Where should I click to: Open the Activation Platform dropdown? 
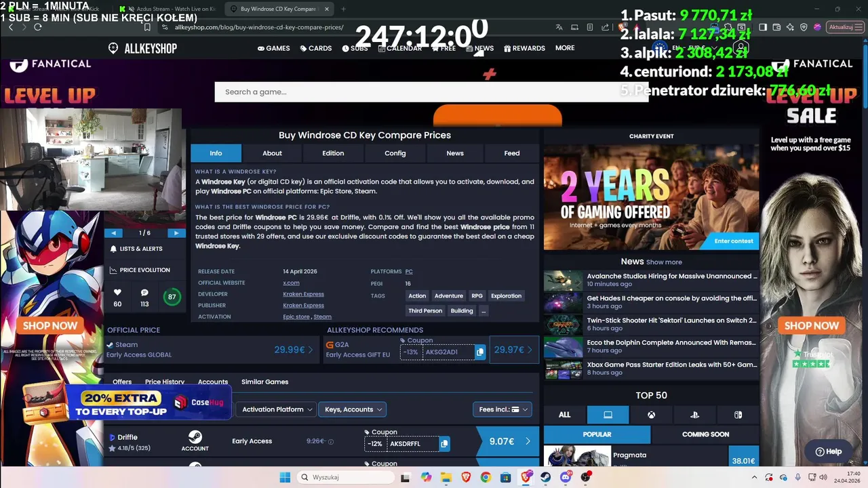coord(277,409)
